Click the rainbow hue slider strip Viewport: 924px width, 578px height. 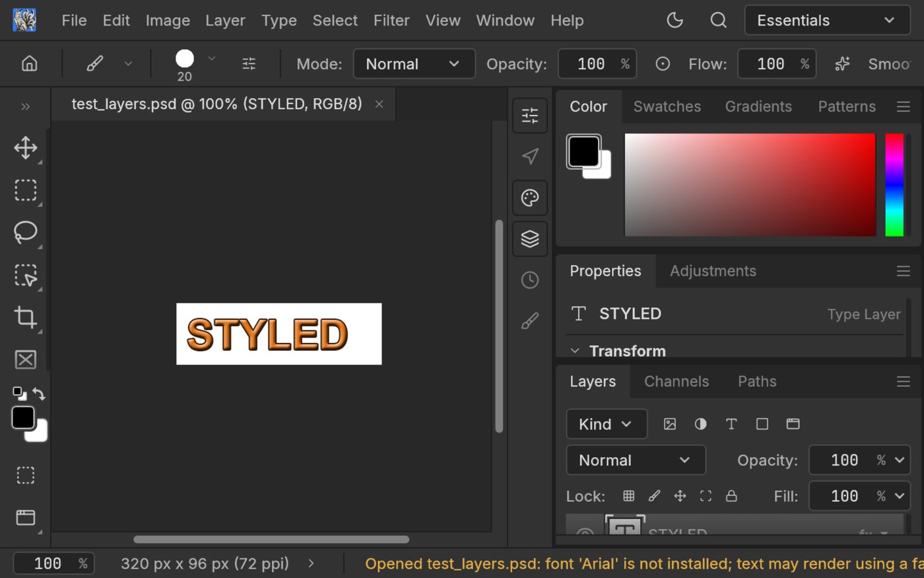tap(894, 185)
